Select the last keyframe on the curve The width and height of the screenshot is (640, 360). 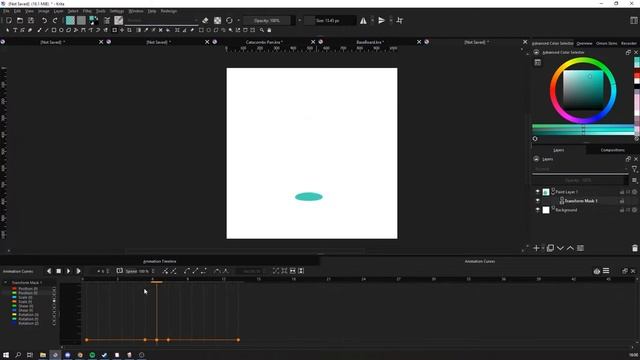tap(238, 340)
